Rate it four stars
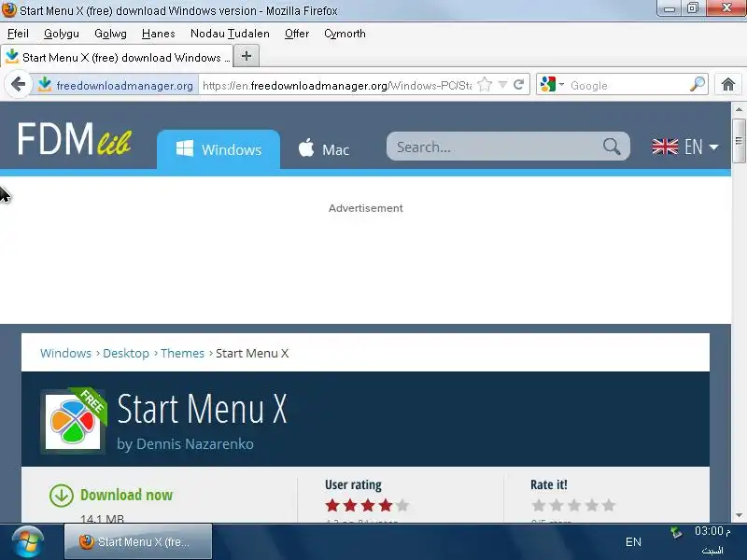 [x=592, y=505]
